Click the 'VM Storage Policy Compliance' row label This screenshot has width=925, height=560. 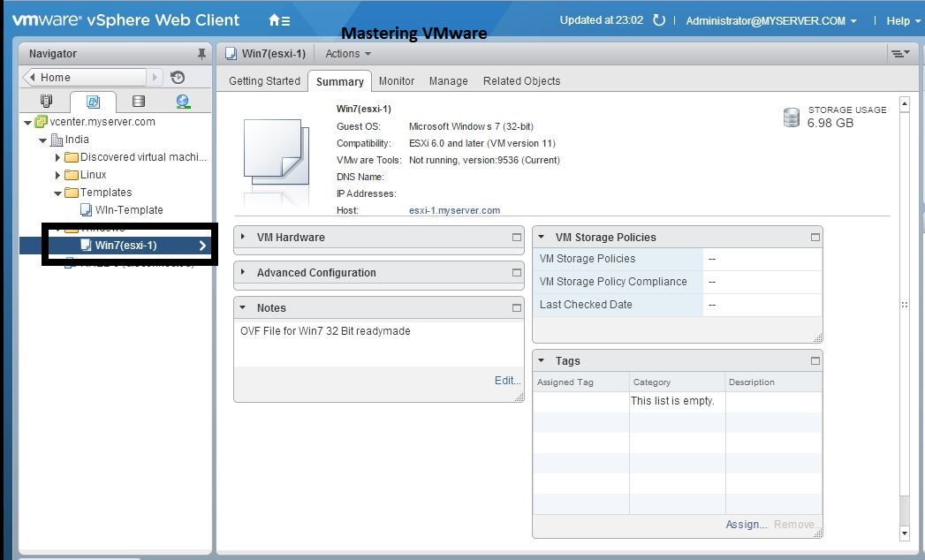pos(613,282)
